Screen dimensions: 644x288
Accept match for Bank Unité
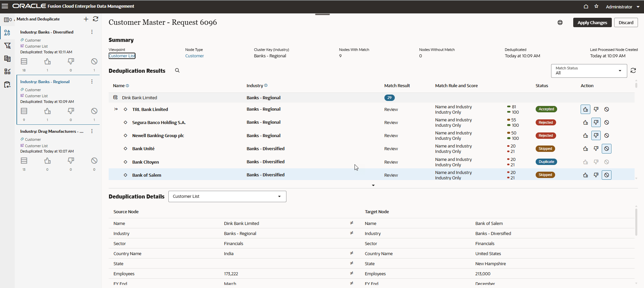pos(585,149)
